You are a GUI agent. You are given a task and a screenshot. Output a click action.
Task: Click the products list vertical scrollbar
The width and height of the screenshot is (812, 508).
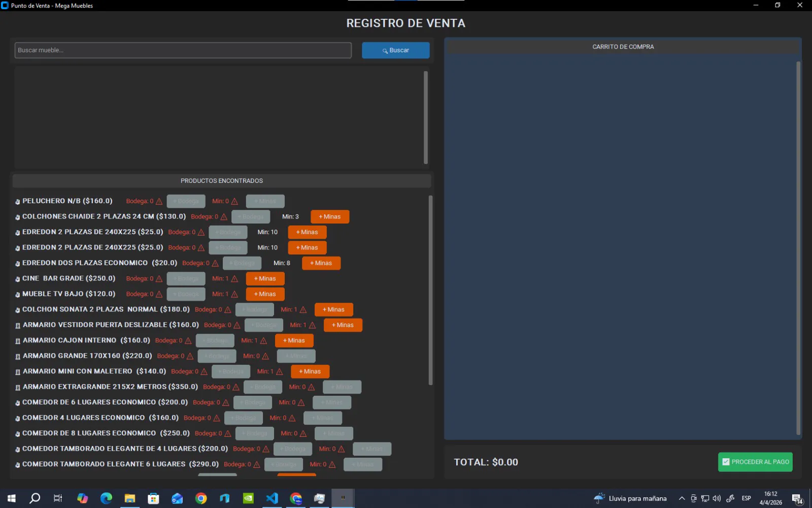click(x=430, y=290)
